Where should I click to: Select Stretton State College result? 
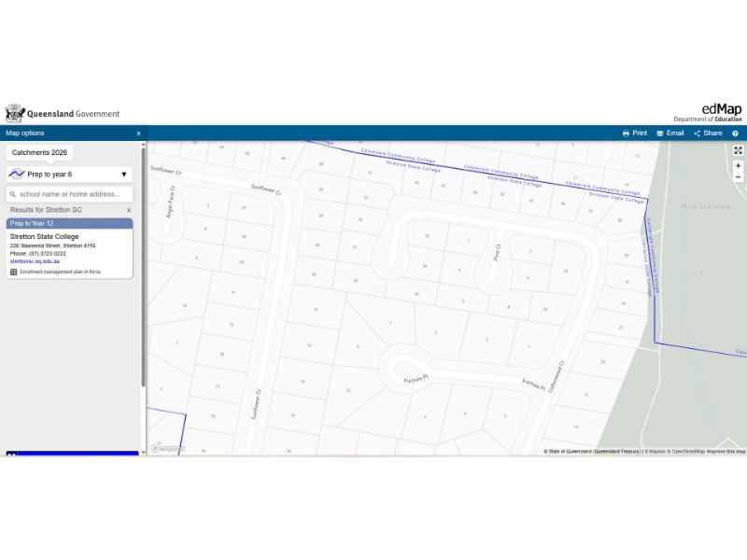coord(45,237)
